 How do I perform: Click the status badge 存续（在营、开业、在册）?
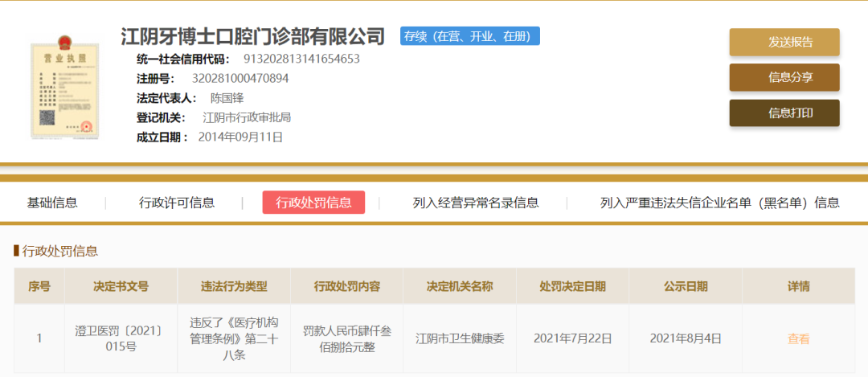click(470, 36)
